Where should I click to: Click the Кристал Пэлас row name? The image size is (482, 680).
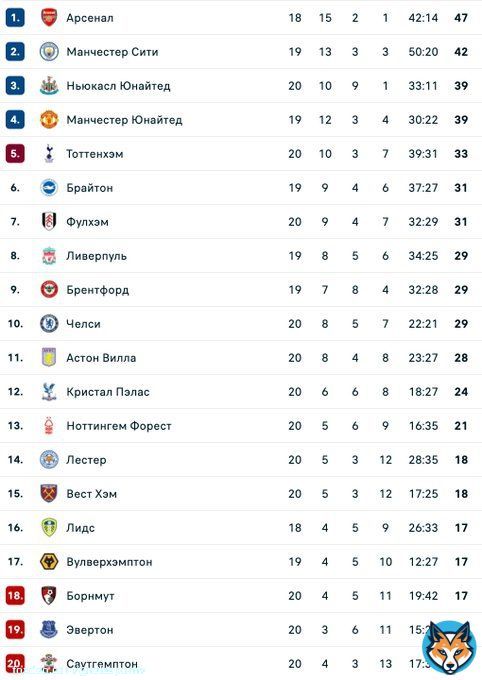pyautogui.click(x=108, y=392)
